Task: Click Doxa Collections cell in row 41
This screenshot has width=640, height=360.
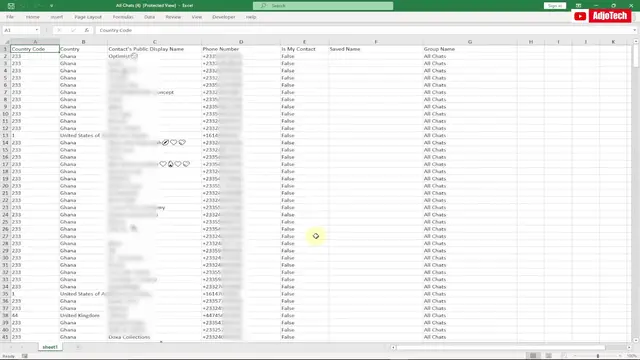Action: tap(154, 337)
